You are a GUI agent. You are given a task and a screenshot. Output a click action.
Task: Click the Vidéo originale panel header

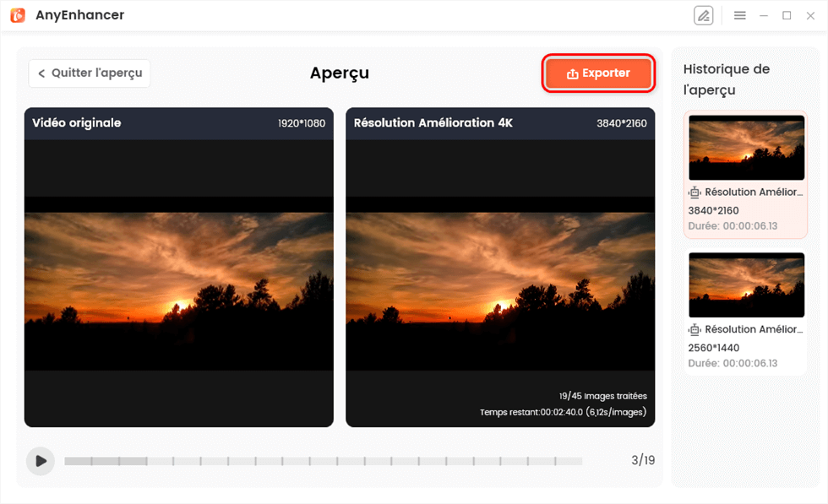[x=179, y=123]
